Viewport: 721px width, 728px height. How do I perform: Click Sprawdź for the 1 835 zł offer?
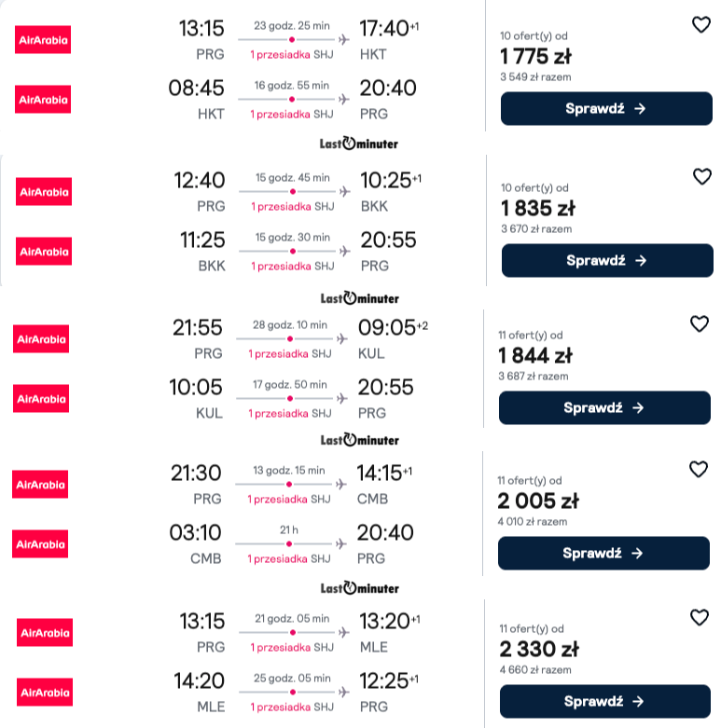[x=607, y=260]
